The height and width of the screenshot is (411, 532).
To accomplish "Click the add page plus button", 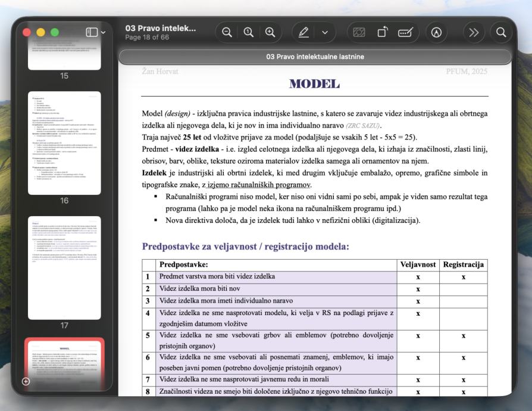I will (26, 381).
